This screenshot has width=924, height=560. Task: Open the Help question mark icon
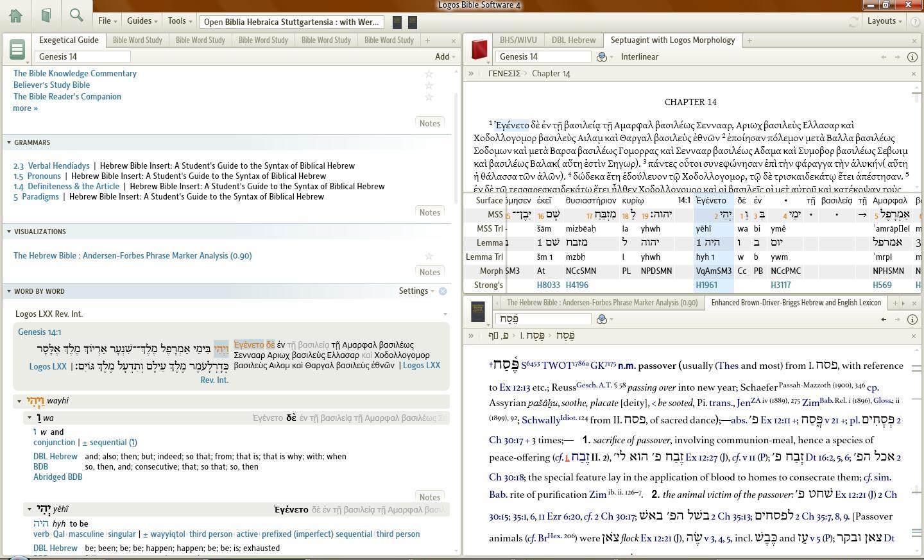pos(914,21)
